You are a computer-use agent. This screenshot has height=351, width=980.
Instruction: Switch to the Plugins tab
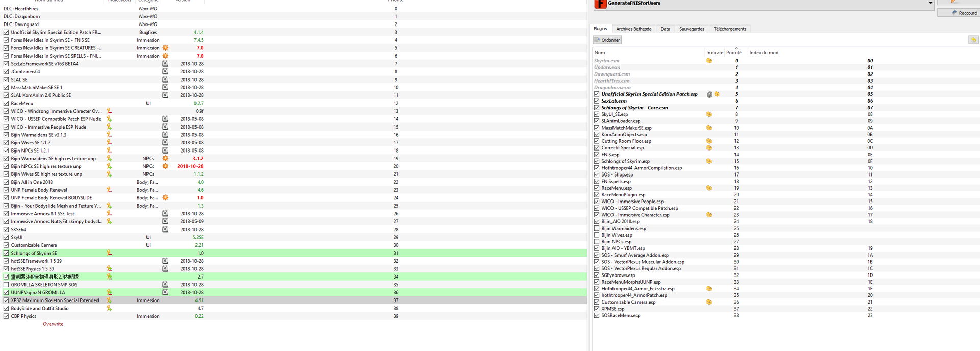click(x=600, y=29)
